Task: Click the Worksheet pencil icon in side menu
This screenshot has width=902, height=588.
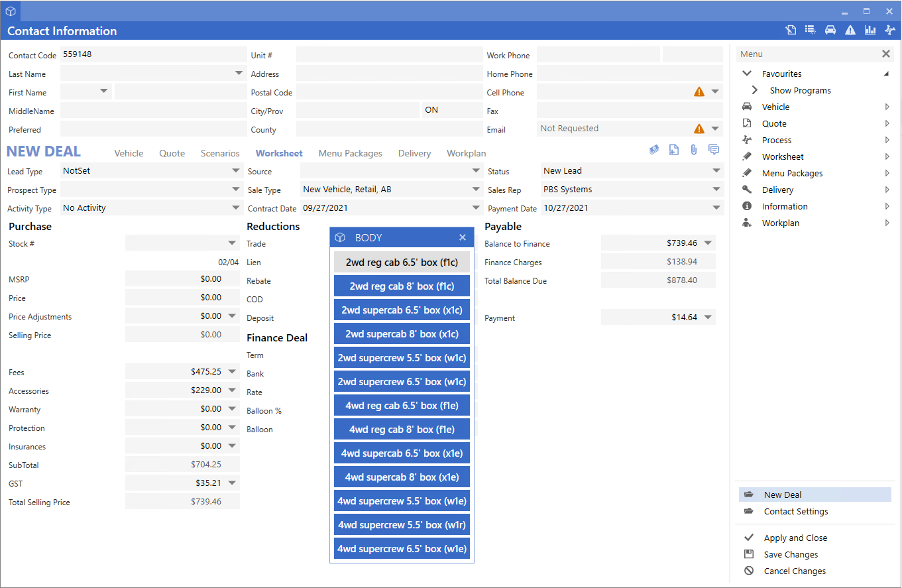Action: point(747,156)
